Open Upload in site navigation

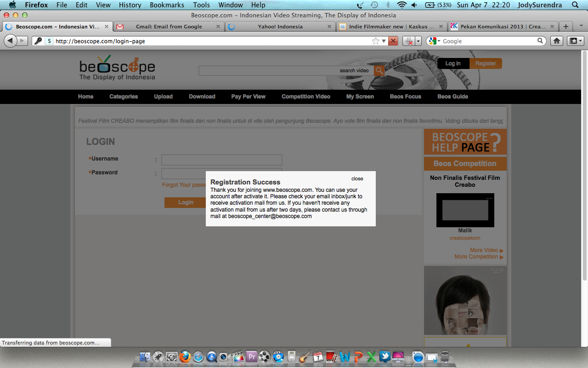[163, 97]
